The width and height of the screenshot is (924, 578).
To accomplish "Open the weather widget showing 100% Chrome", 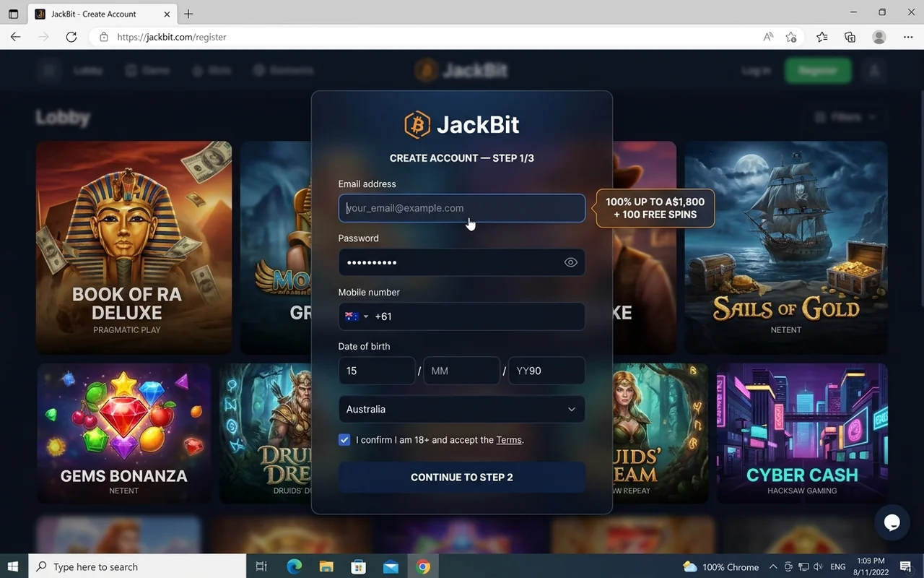I will click(720, 566).
